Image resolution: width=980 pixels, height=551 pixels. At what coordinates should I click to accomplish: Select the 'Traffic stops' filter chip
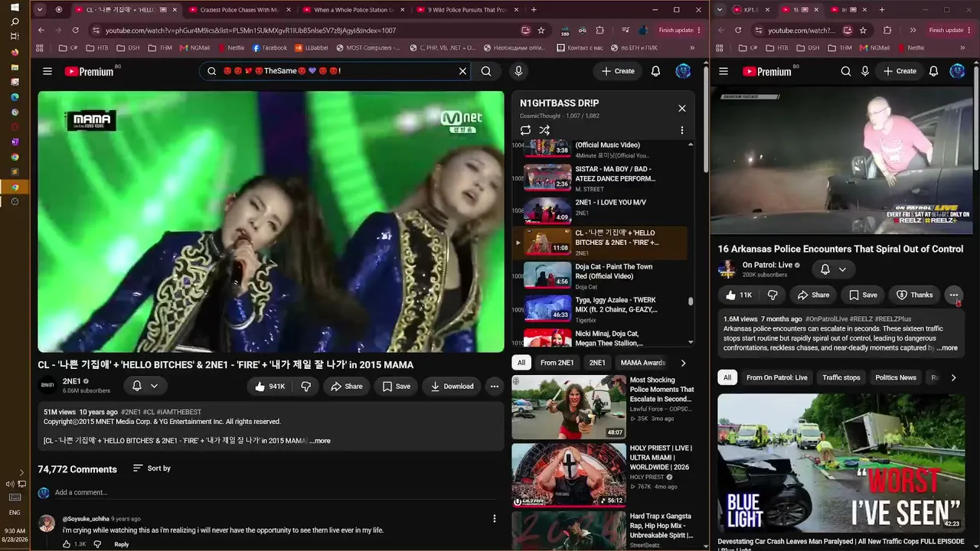point(841,377)
